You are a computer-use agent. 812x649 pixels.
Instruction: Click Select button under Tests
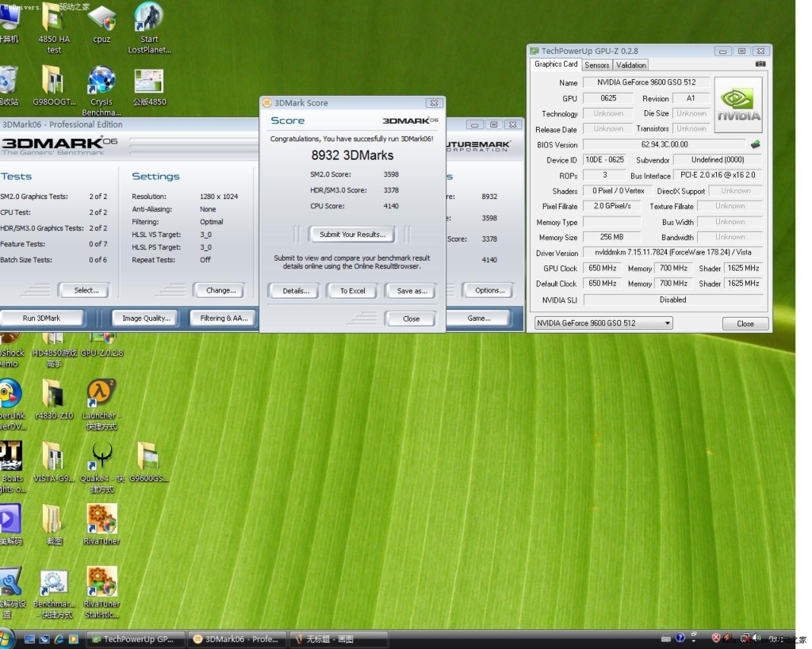point(86,290)
